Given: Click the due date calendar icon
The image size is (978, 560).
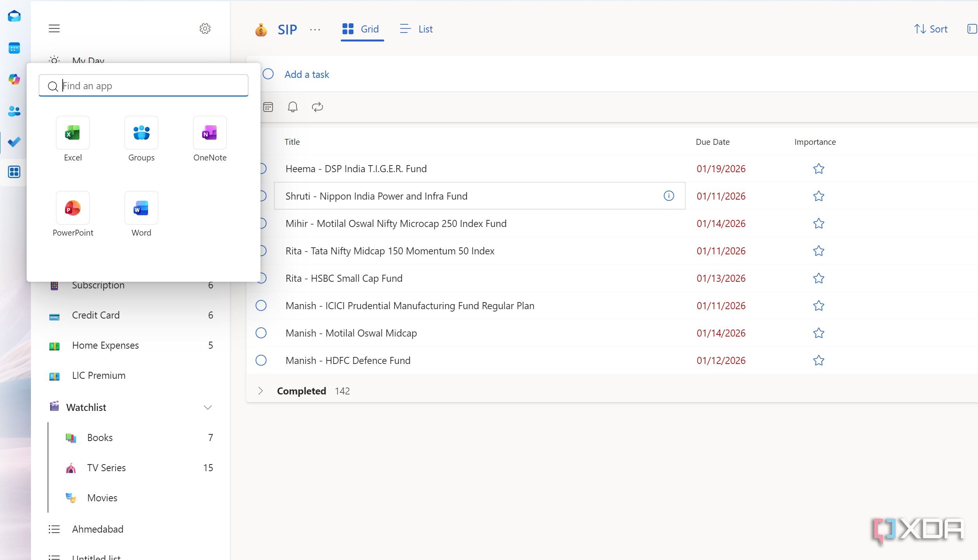Looking at the screenshot, I should click(268, 107).
